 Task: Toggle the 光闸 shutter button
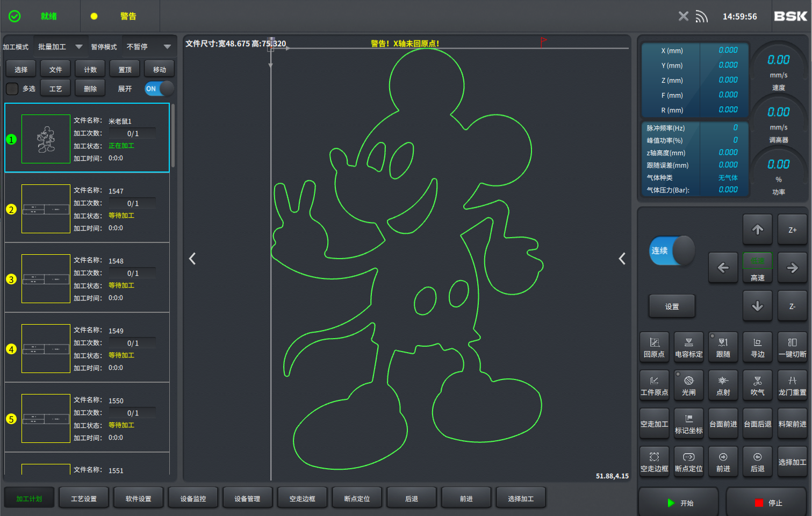click(688, 384)
